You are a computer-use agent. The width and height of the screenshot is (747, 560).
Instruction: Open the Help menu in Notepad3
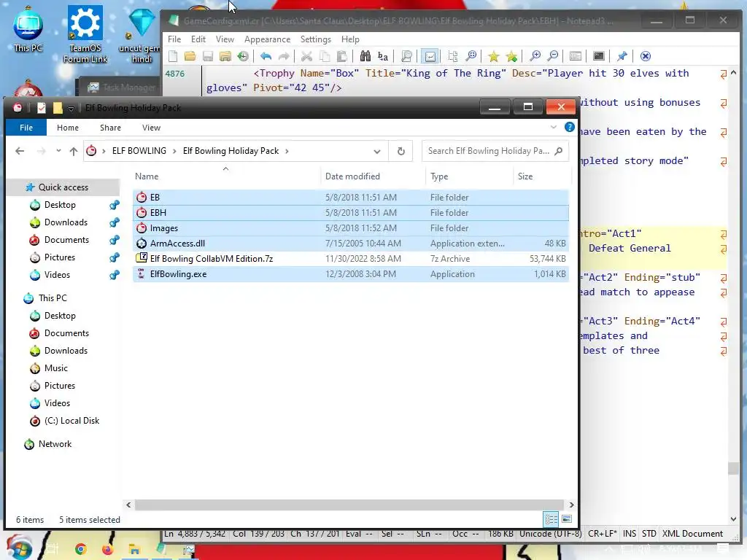tap(350, 39)
